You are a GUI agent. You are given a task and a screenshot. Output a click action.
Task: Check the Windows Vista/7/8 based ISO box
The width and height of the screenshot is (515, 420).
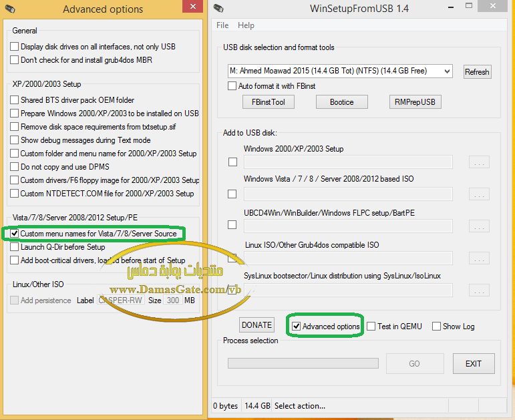[x=232, y=194]
